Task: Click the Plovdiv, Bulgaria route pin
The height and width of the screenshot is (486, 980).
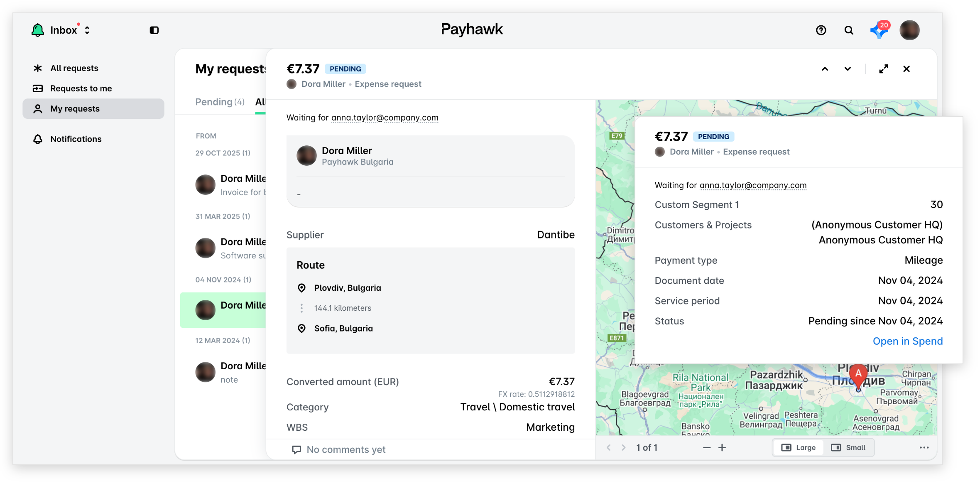Action: point(301,288)
